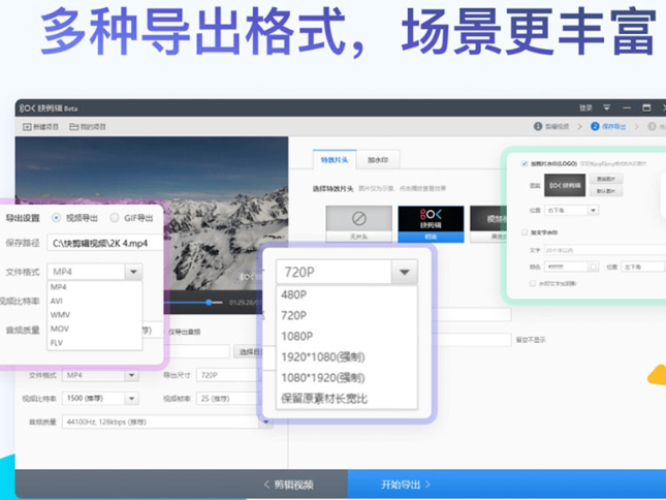Image resolution: width=666 pixels, height=500 pixels.
Task: Open the 导出尺寸 720P dropdown
Action: point(227,375)
